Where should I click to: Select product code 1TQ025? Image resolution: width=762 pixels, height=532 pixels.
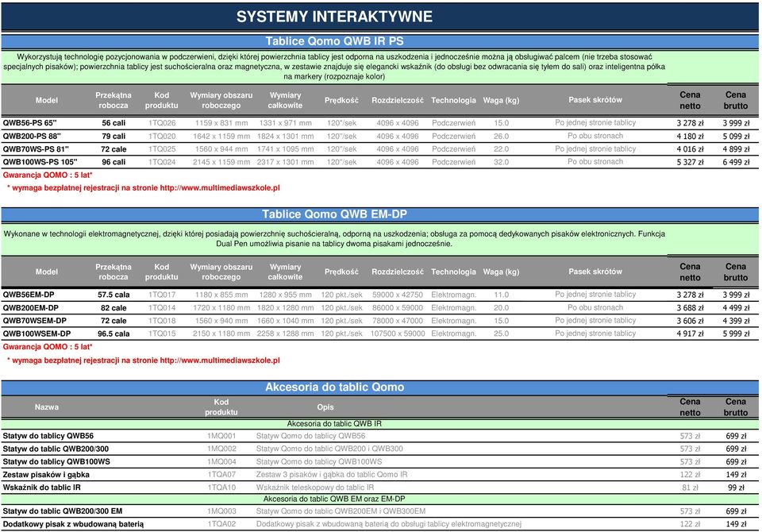(162, 148)
